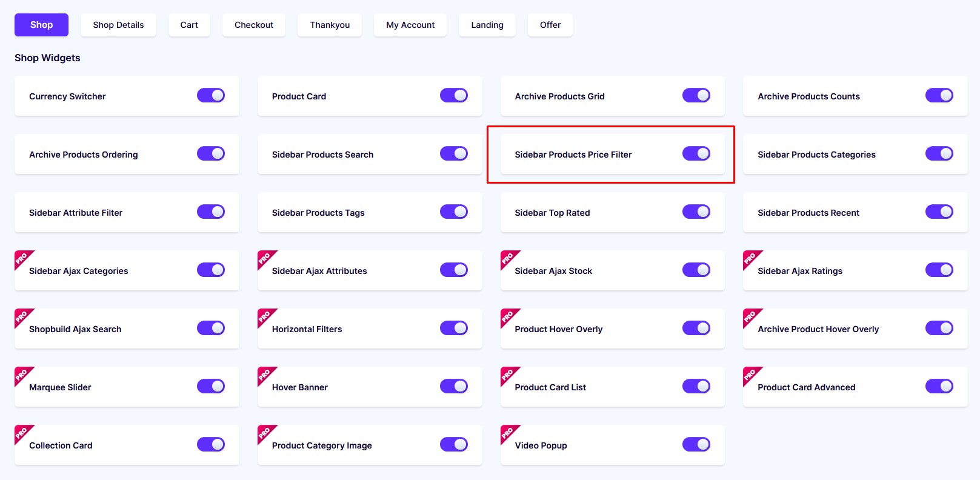Disable the Sidebar Top Rated toggle
The height and width of the screenshot is (480, 980).
(696, 212)
